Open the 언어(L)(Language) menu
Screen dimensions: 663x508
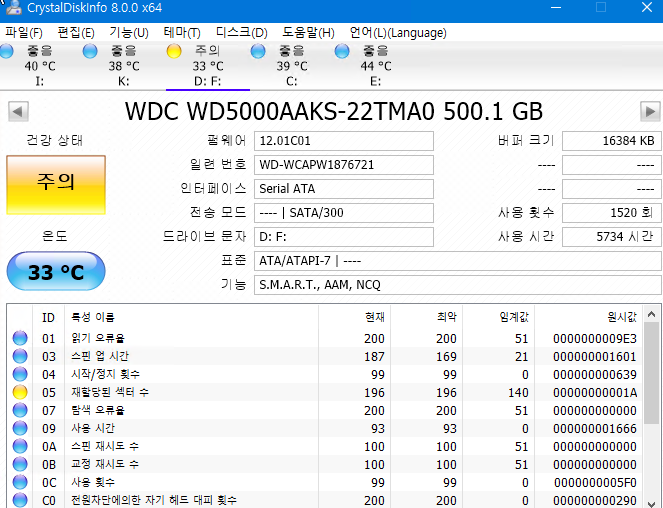point(398,33)
